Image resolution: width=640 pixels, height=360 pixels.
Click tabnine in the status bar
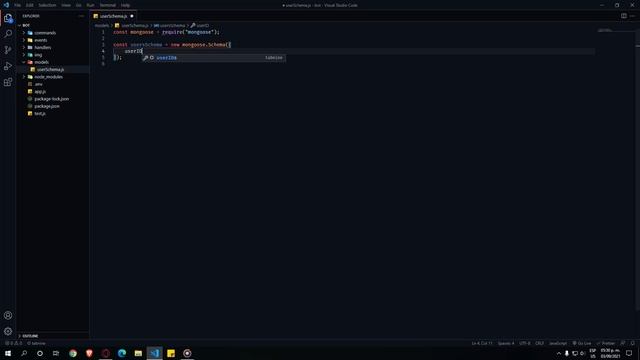[x=36, y=343]
